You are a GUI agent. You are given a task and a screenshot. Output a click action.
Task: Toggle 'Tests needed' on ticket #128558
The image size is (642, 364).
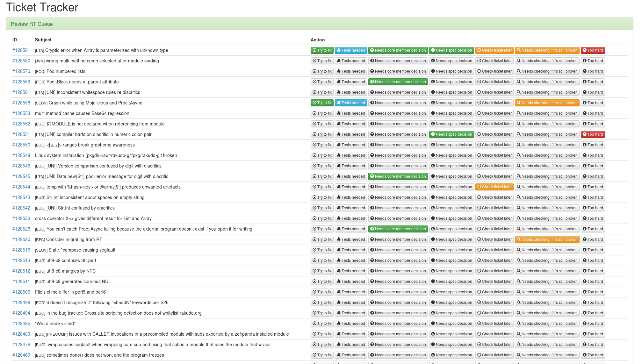tap(350, 103)
